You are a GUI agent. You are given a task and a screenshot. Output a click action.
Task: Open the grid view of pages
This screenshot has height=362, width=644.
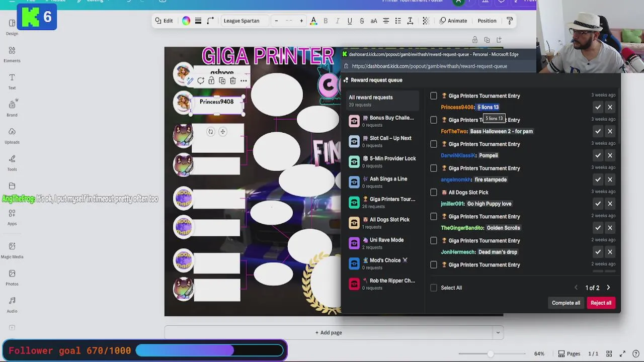[609, 353]
